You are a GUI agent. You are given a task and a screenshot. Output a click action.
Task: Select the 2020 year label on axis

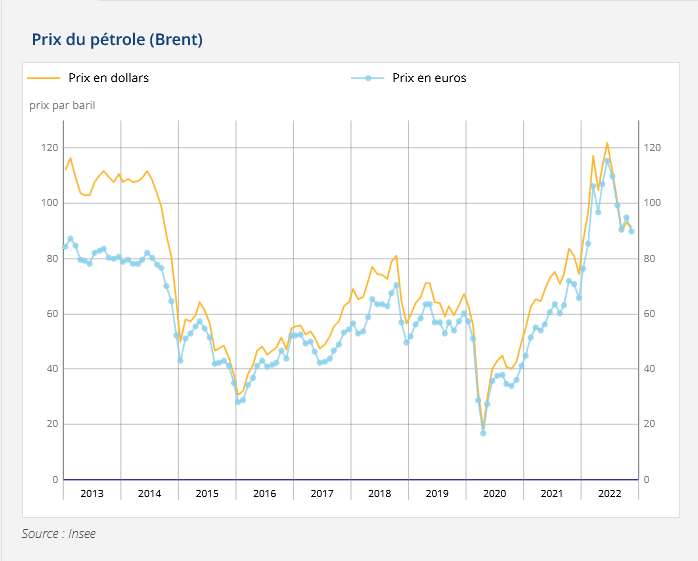pyautogui.click(x=494, y=493)
